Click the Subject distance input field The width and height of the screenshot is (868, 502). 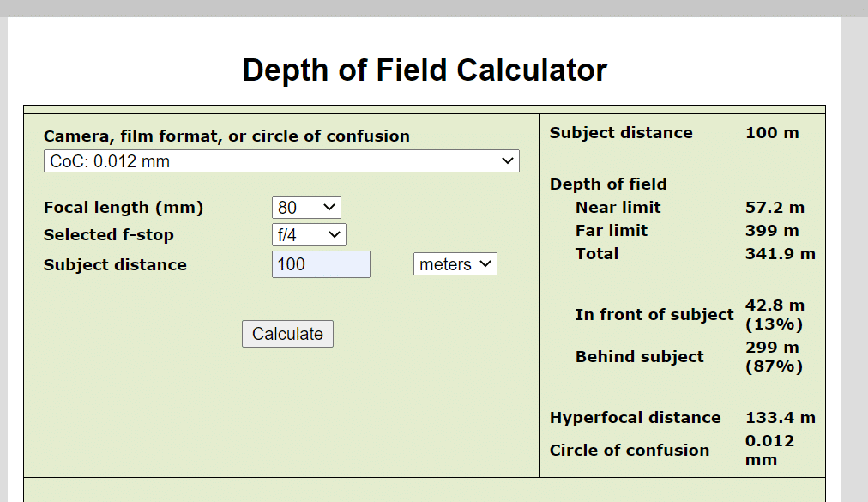pos(321,264)
